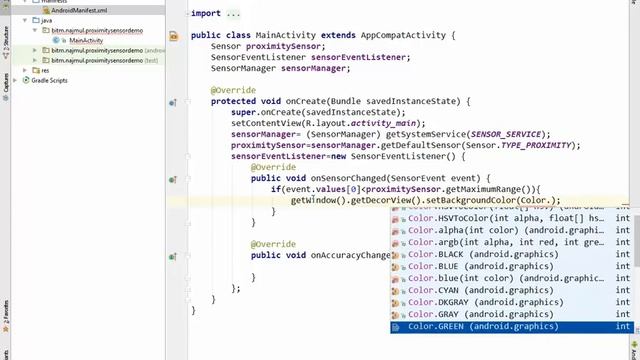Click the sensorEventListener field declaration name
The width and height of the screenshot is (640, 360).
click(x=358, y=57)
